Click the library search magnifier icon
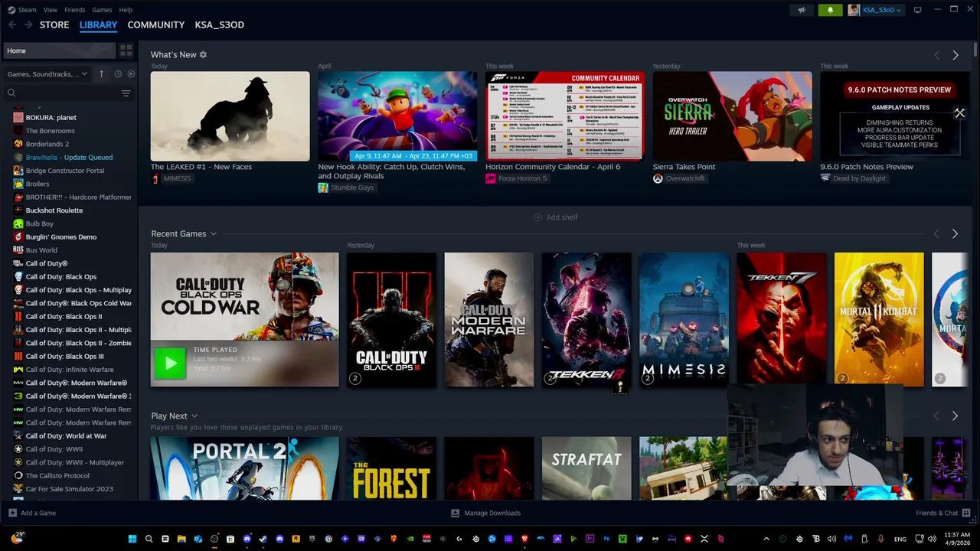This screenshot has height=551, width=980. tap(11, 93)
